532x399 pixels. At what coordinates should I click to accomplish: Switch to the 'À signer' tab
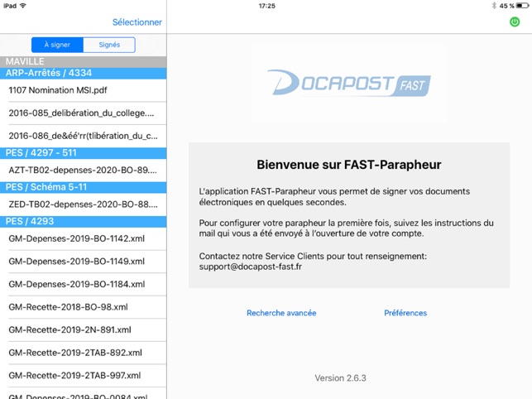point(57,45)
